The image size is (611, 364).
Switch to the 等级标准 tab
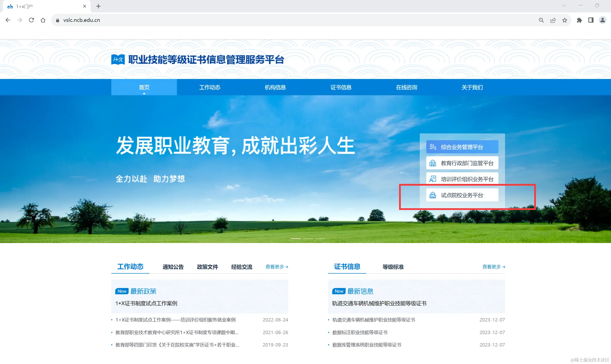coord(393,267)
